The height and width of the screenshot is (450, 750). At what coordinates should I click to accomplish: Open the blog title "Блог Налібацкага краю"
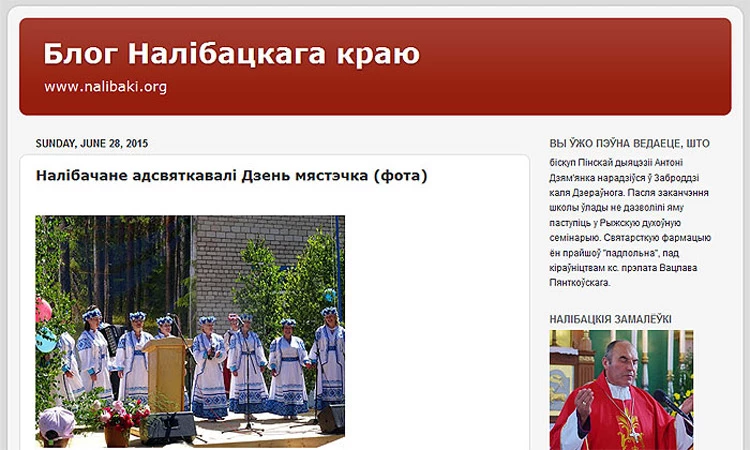(x=231, y=53)
